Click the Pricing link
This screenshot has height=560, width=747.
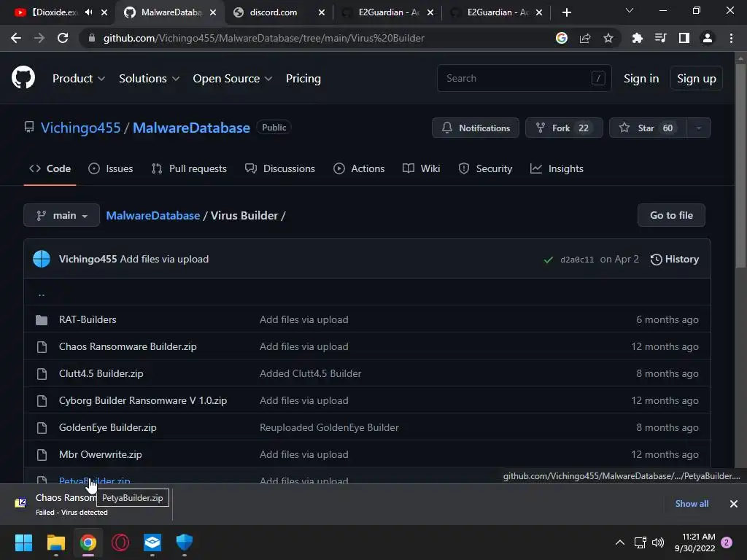click(x=303, y=79)
